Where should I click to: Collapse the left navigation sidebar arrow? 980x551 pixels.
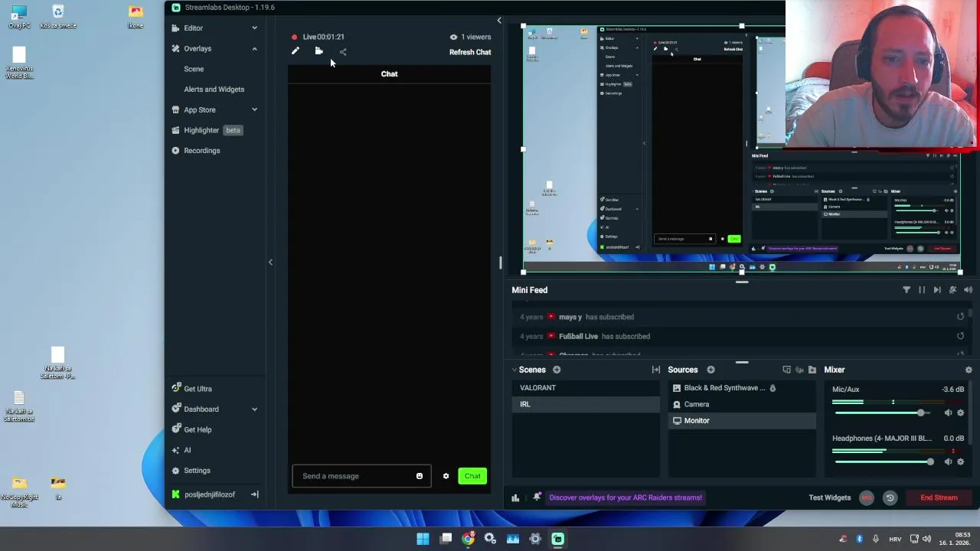270,262
